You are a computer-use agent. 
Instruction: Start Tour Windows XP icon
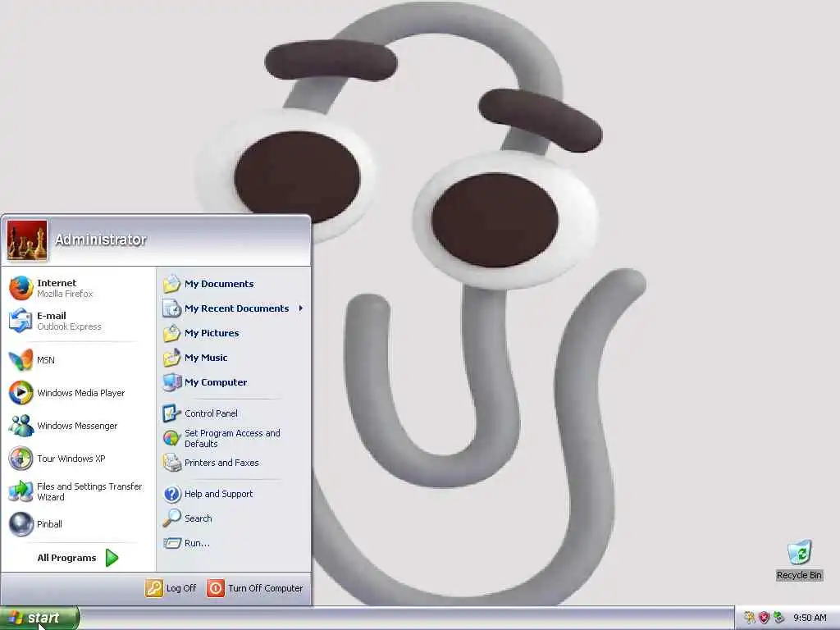pyautogui.click(x=21, y=459)
